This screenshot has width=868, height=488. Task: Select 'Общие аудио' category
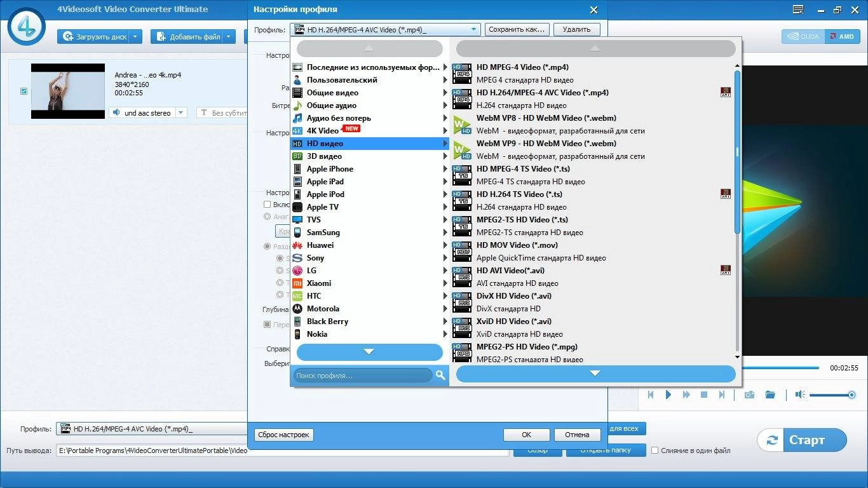tap(370, 105)
